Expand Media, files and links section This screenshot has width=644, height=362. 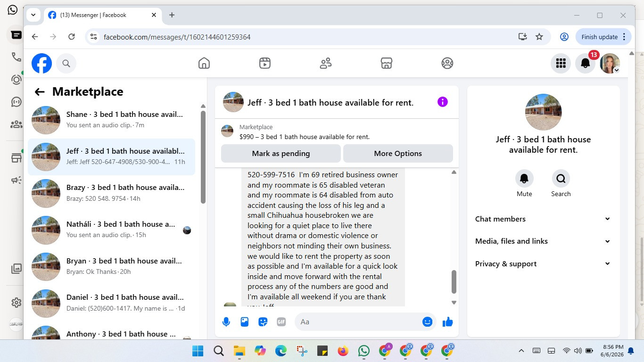point(543,241)
